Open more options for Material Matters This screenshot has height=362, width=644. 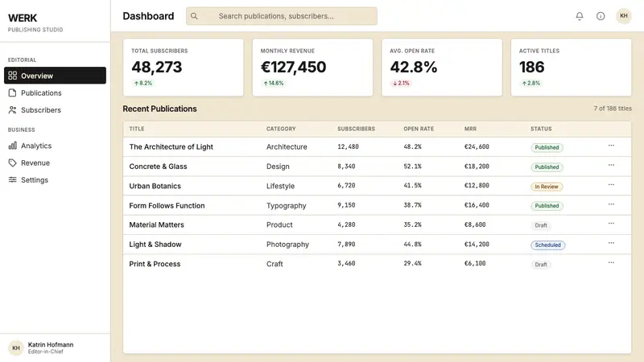[611, 224]
